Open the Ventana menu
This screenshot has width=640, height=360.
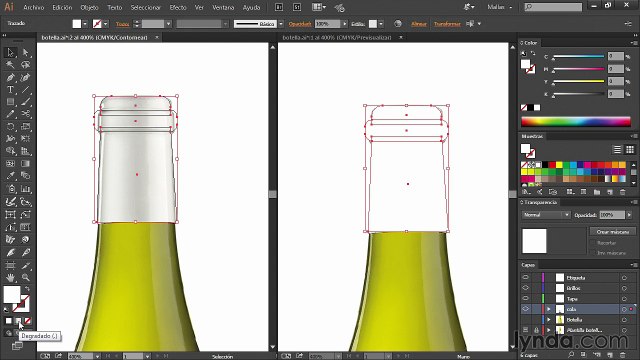point(223,7)
